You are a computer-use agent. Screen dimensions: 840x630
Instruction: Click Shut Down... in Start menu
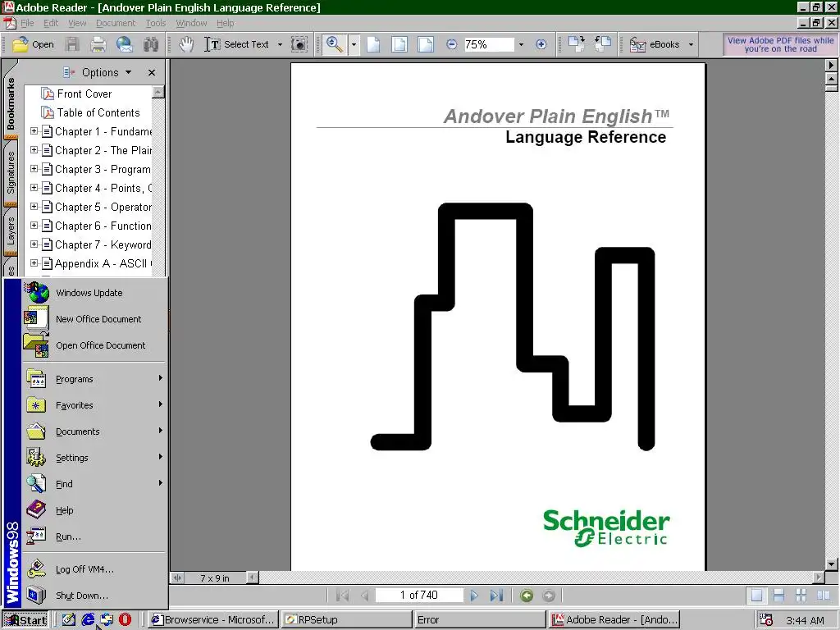point(94,596)
